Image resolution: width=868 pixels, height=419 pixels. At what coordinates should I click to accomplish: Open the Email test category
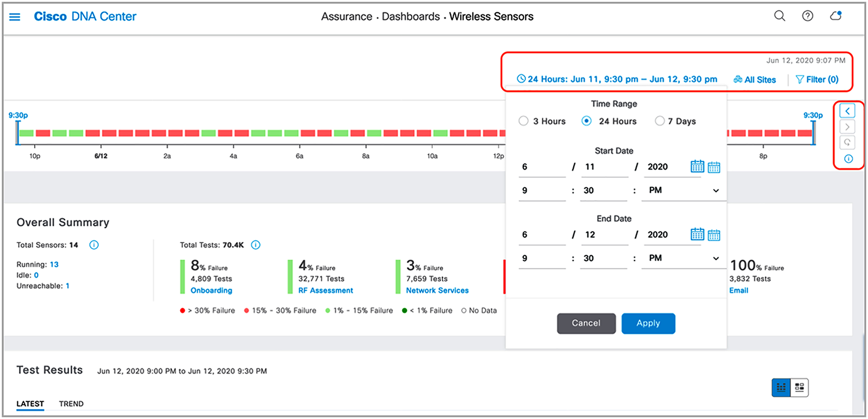pos(739,291)
